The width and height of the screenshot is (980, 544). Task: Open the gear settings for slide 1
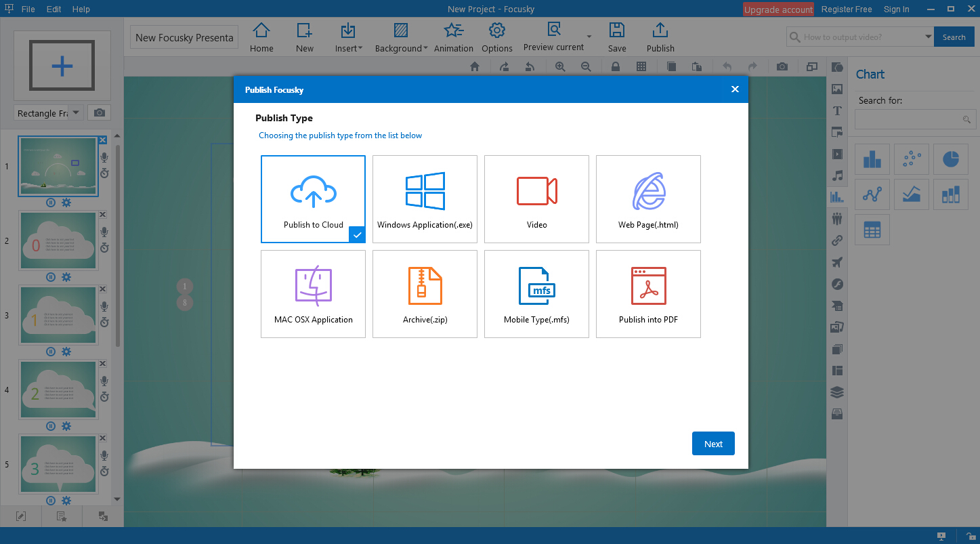click(x=66, y=203)
